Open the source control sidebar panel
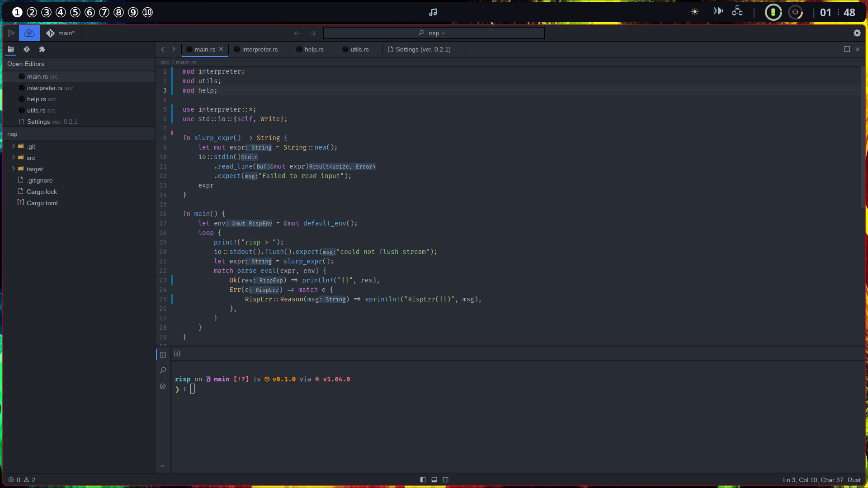868x488 pixels. tap(27, 49)
